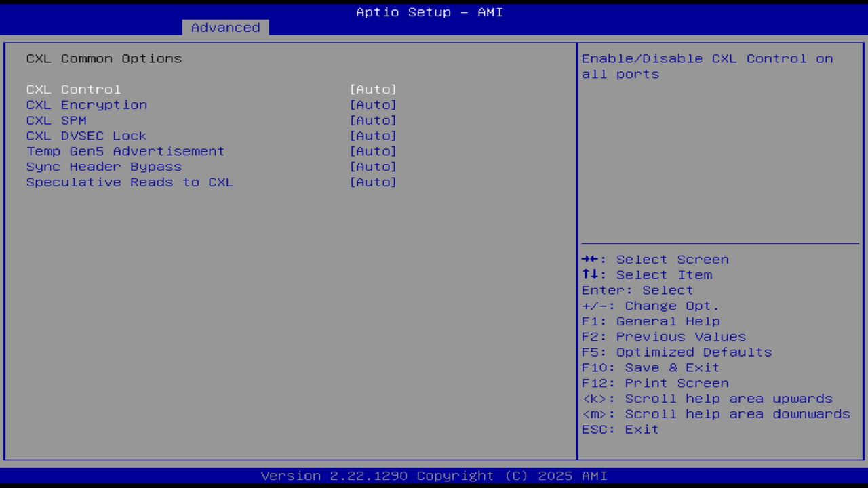Open the CXL Control [Auto] dropdown
Viewport: 868px width, 488px height.
[x=373, y=89]
